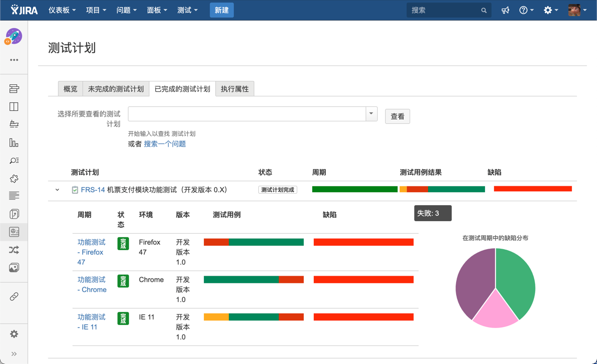Viewport: 597px width, 364px height.
Task: Open project settings gear in sidebar
Action: (x=14, y=334)
